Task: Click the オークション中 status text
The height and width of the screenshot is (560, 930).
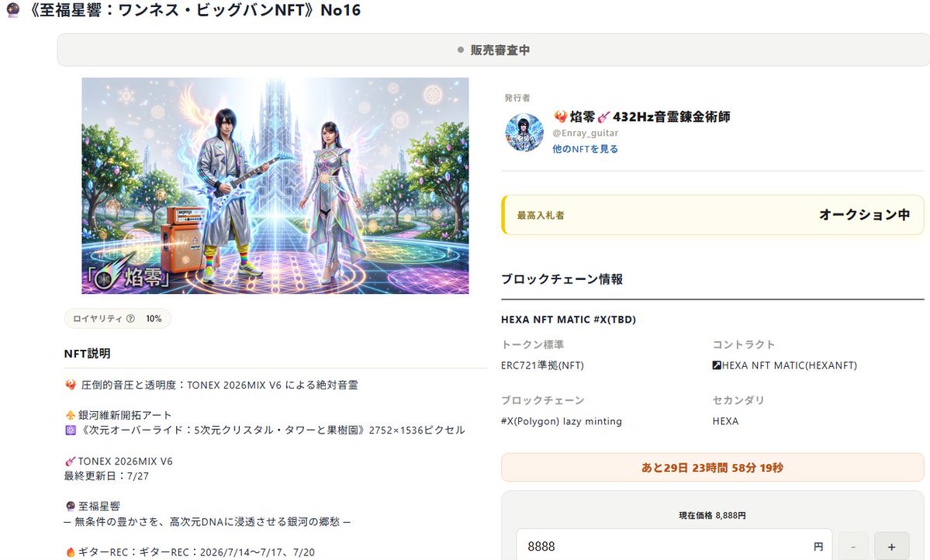Action: 864,215
